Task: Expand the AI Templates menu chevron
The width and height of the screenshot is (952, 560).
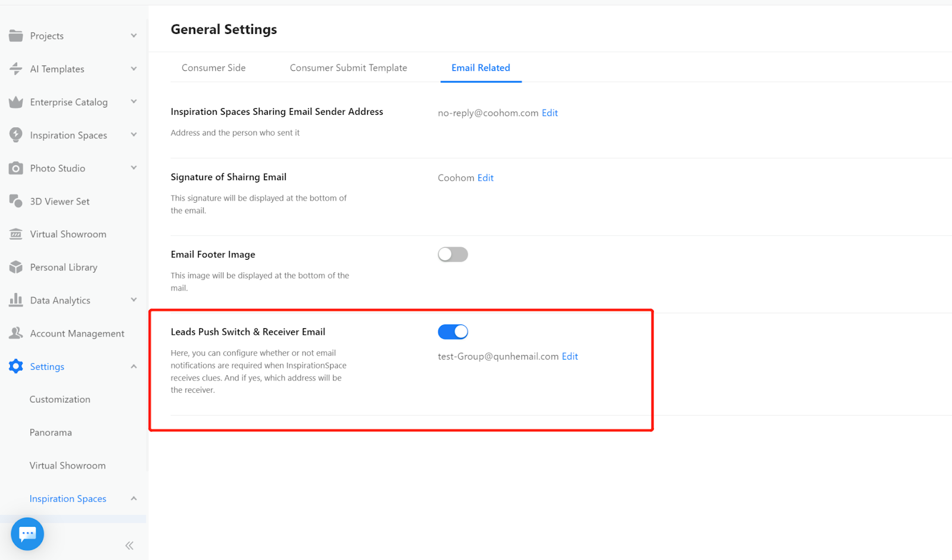Action: pyautogui.click(x=134, y=69)
